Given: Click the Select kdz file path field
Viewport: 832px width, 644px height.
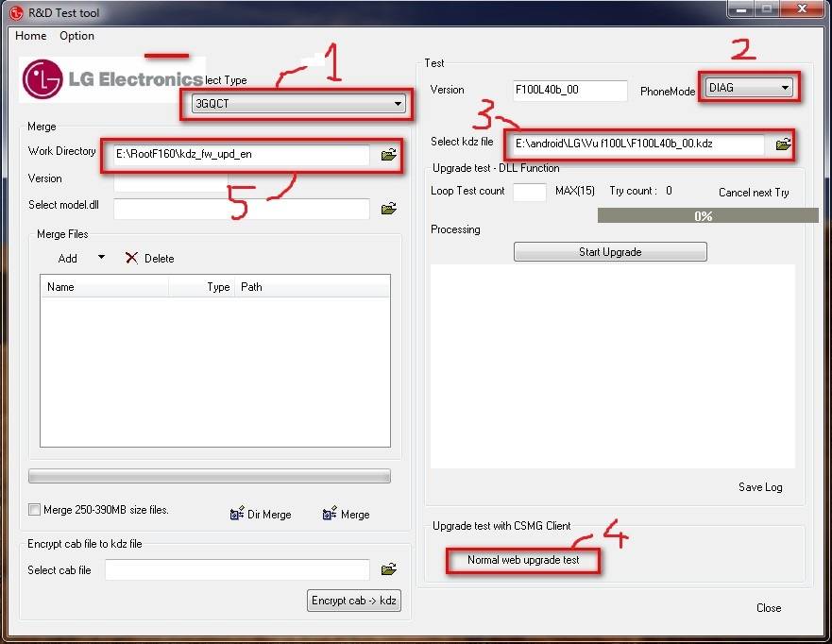Looking at the screenshot, I should click(638, 144).
